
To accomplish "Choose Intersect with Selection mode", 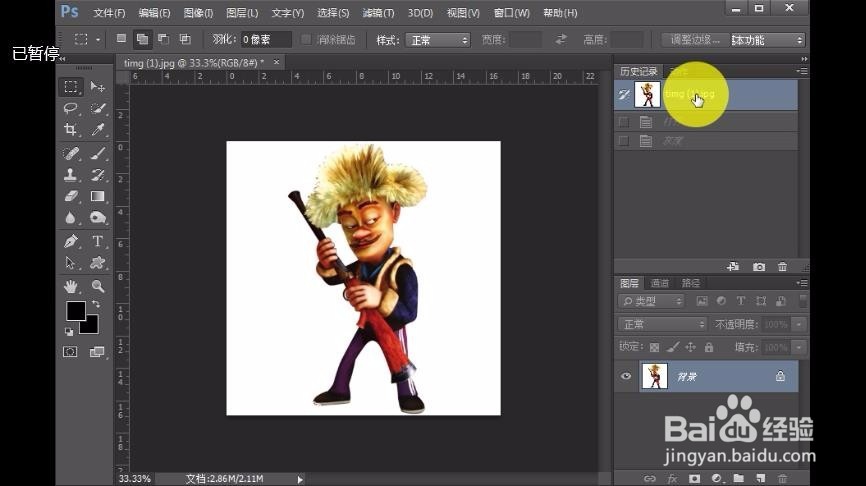I will click(185, 39).
